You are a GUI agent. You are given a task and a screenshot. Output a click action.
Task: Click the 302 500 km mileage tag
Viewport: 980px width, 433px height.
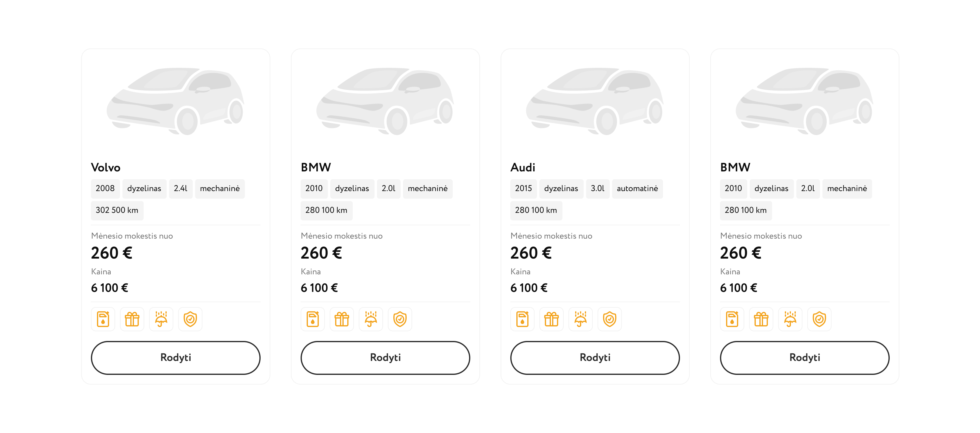pos(117,210)
